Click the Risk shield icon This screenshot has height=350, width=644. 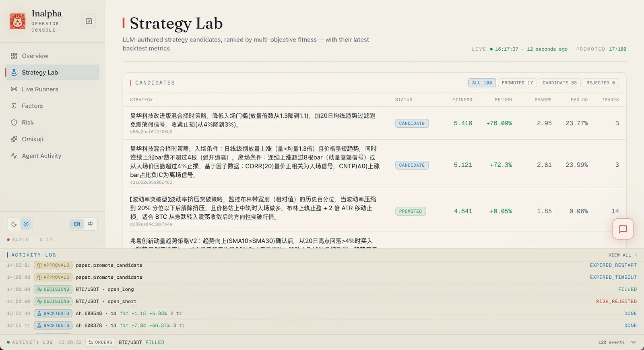14,122
